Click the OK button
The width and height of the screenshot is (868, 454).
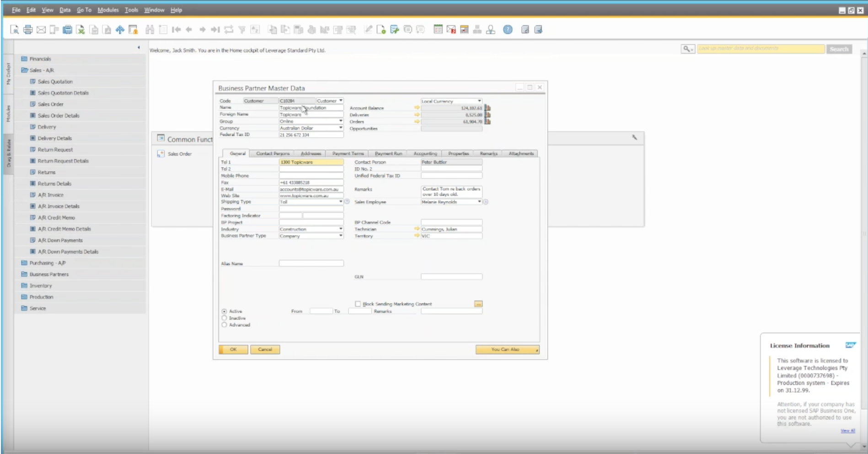click(x=233, y=350)
